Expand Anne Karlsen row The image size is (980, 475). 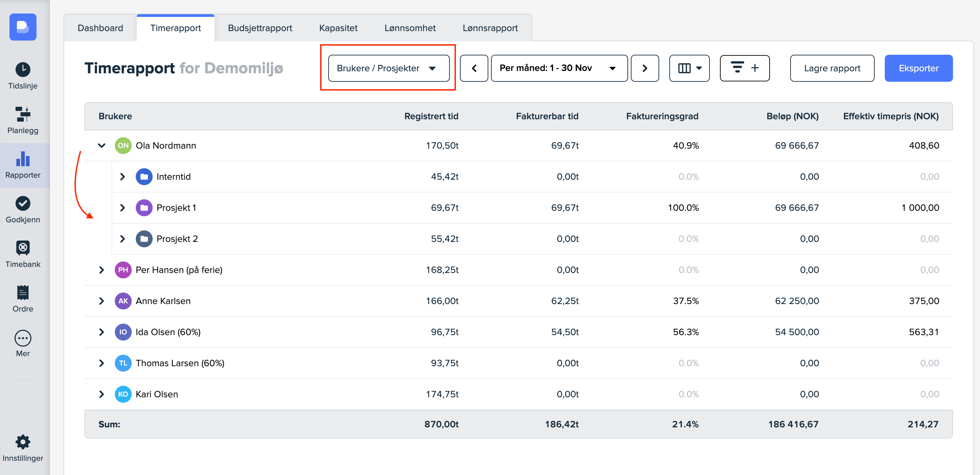coord(102,301)
